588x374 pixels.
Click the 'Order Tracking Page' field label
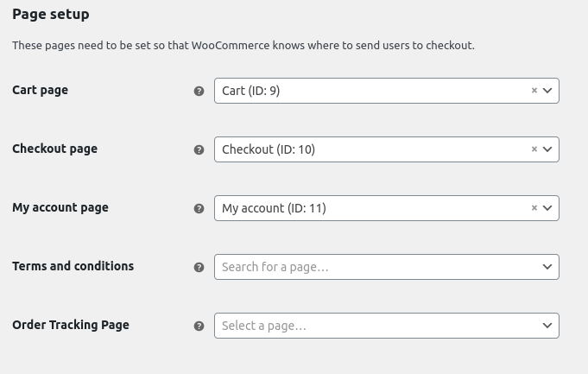pos(70,325)
